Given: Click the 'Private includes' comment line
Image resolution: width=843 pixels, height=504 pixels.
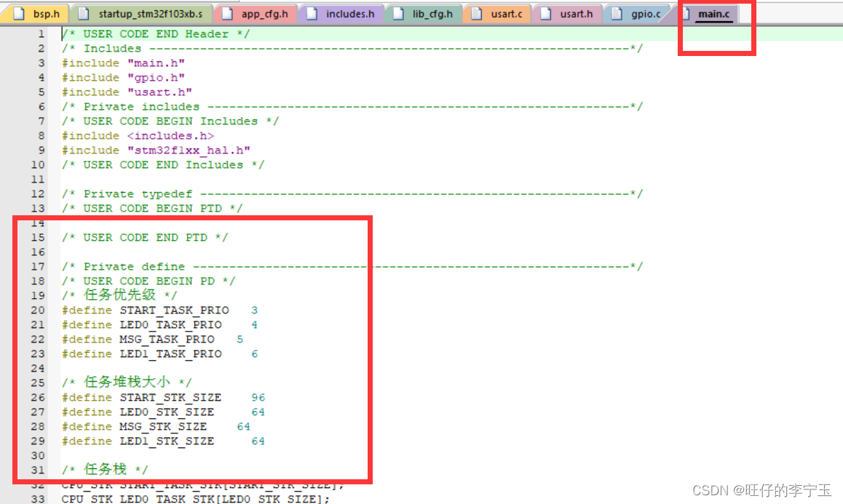Looking at the screenshot, I should point(352,106).
